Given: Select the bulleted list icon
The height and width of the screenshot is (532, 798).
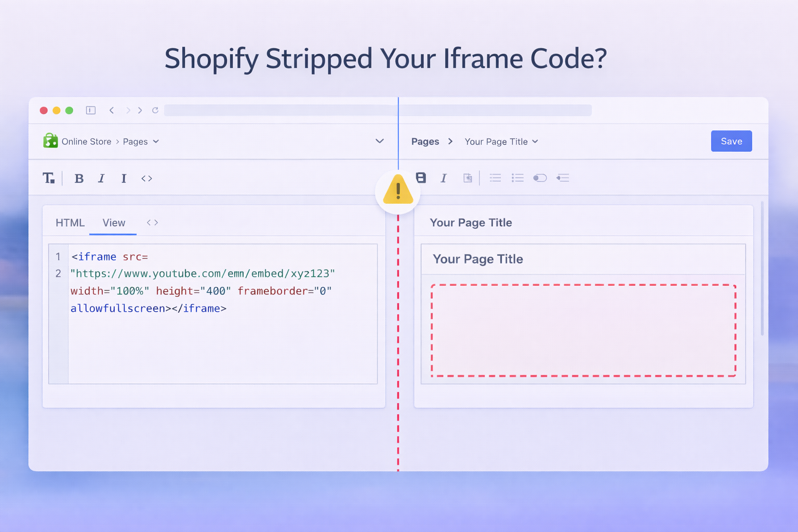Looking at the screenshot, I should pos(495,178).
